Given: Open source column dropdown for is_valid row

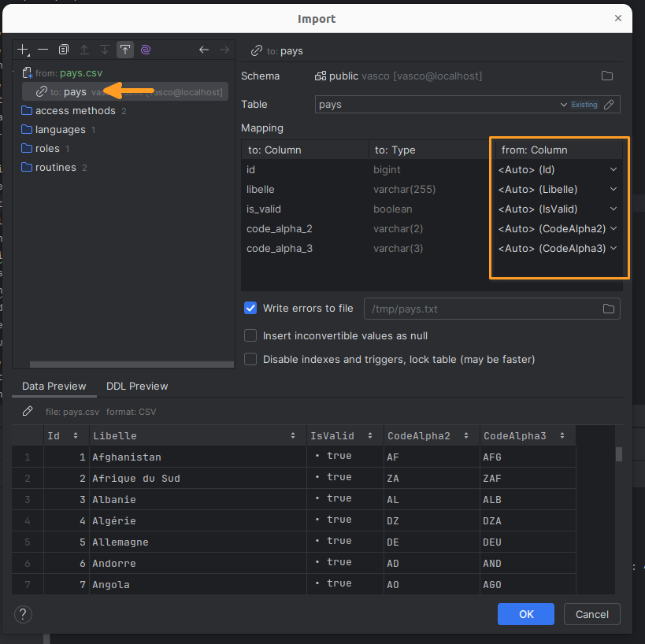Looking at the screenshot, I should [613, 209].
